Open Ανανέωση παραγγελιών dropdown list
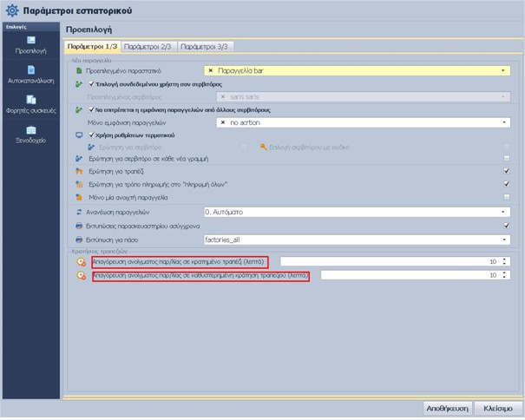This screenshot has width=525, height=420. coord(504,212)
